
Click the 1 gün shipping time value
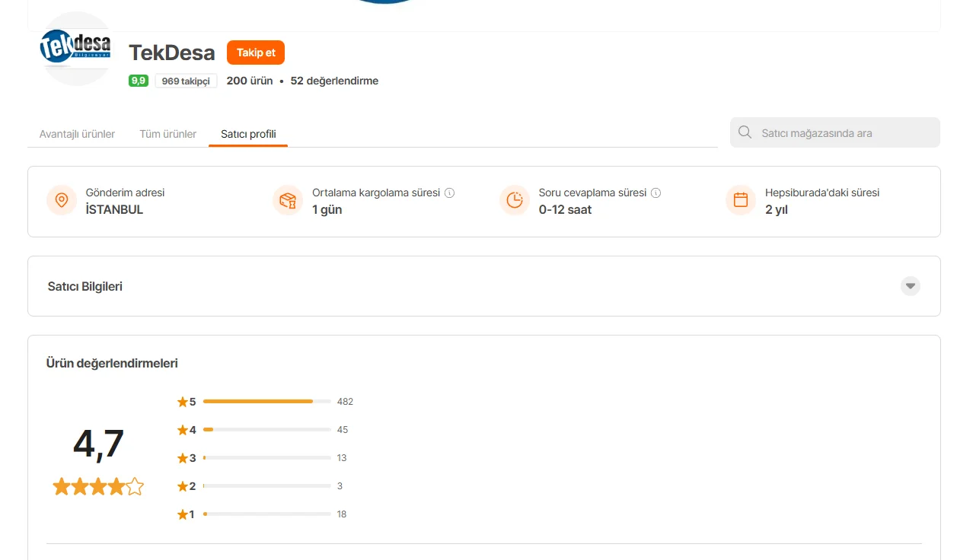[327, 209]
